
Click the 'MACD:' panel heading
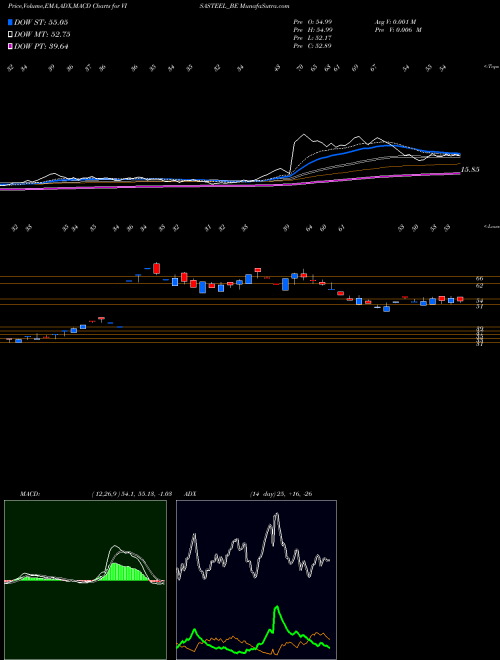30,494
